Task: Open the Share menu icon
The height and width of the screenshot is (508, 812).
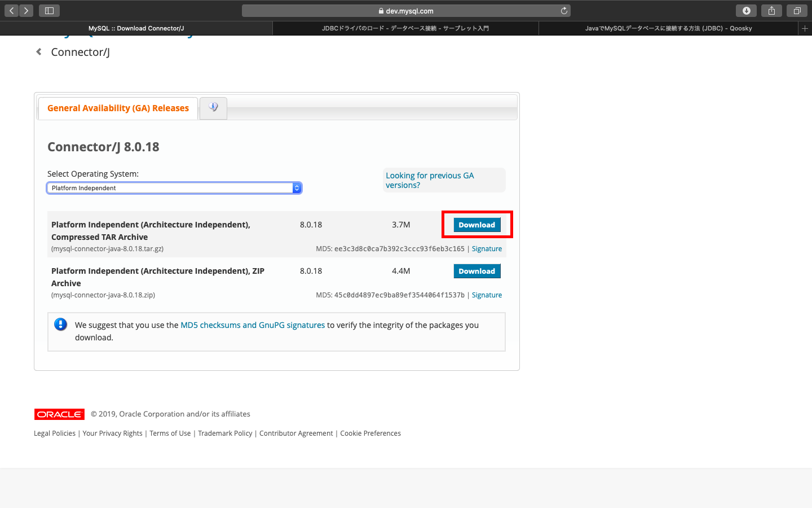Action: click(771, 11)
